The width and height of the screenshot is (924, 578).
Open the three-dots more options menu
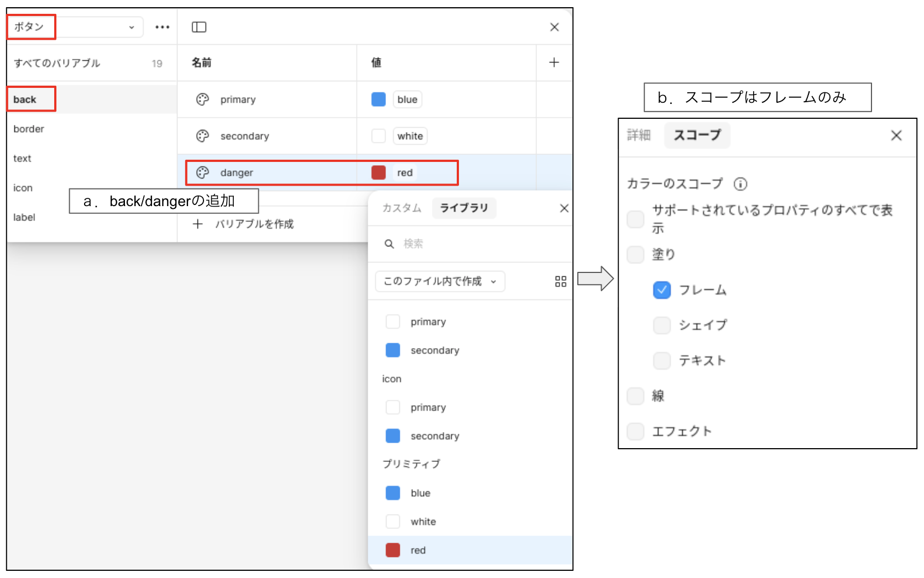tap(162, 27)
